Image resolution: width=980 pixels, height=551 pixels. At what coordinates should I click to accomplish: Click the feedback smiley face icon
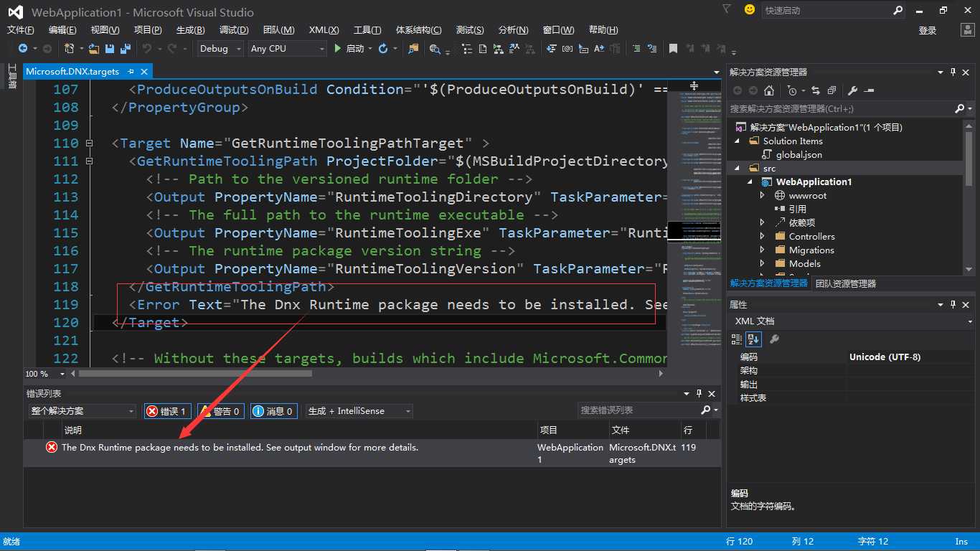pos(750,10)
